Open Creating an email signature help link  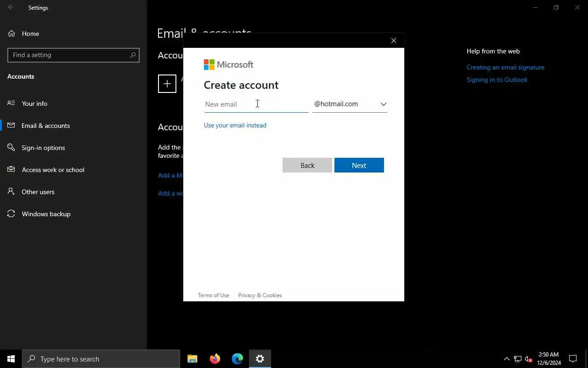tap(505, 67)
